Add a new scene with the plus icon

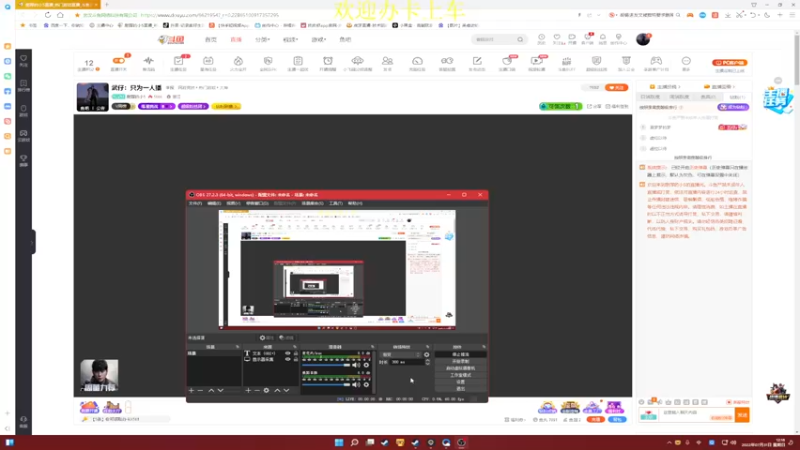(x=191, y=390)
